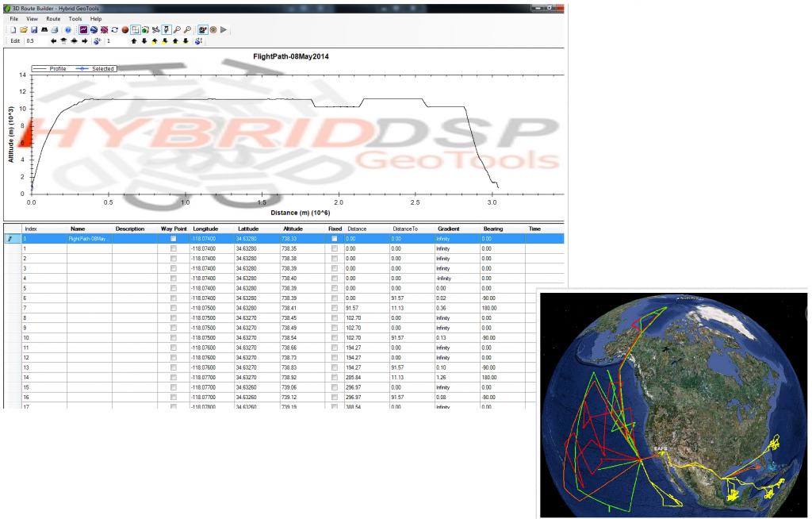
Task: Select the 1.26 gradient cell in row 14
Action: (458, 378)
